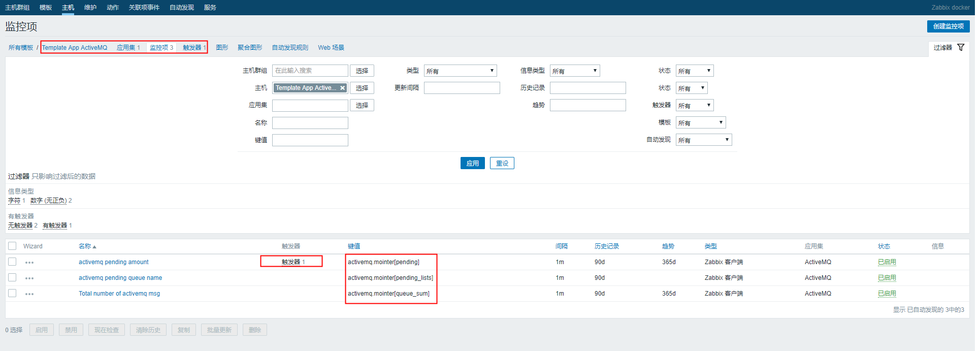The height and width of the screenshot is (351, 980).
Task: Open wizard dots for Total number of activemq msg
Action: pos(29,294)
